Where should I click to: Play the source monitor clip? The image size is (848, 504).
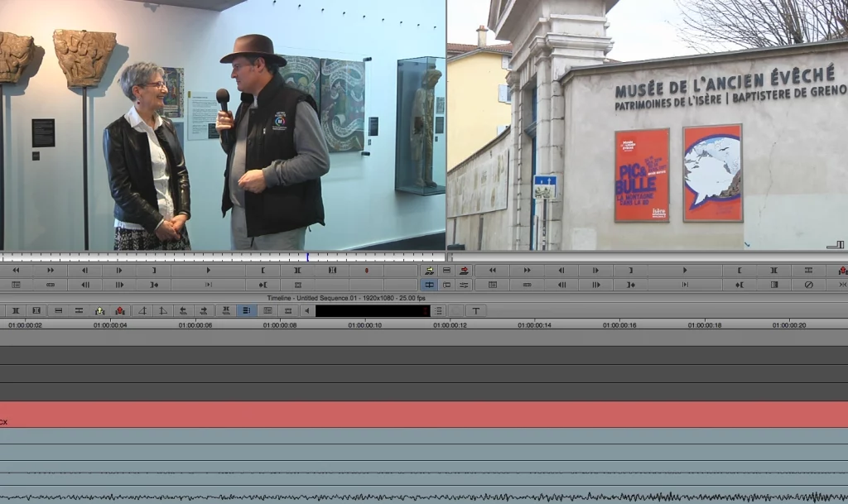(208, 271)
